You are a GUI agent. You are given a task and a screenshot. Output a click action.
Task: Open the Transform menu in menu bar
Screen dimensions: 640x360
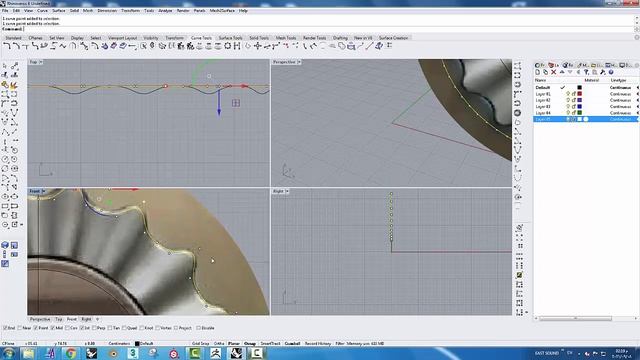tap(130, 11)
